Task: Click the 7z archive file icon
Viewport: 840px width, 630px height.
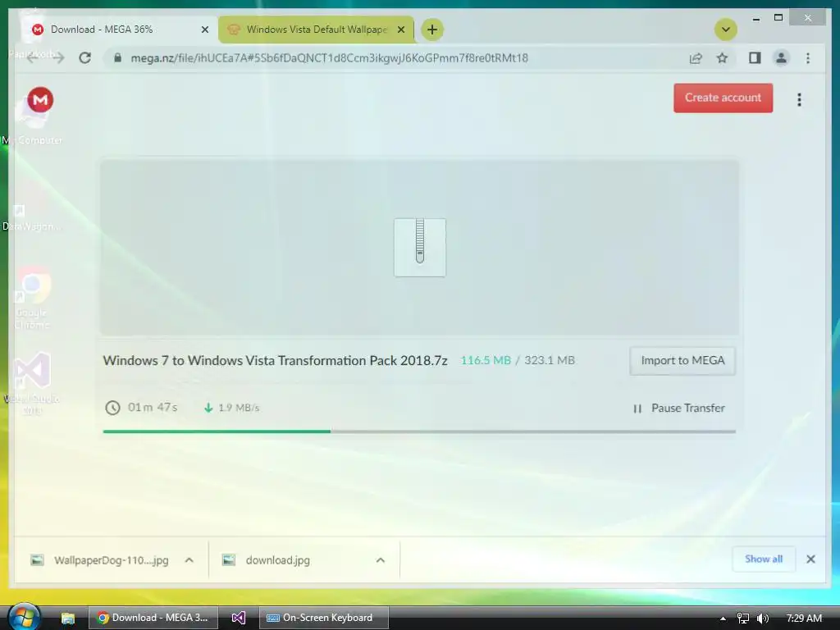Action: (x=420, y=248)
